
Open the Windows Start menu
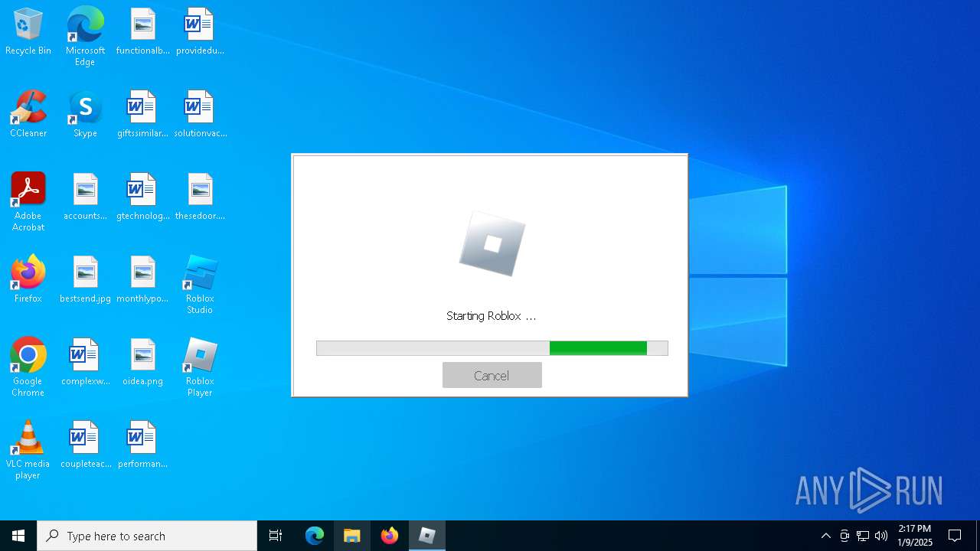18,536
